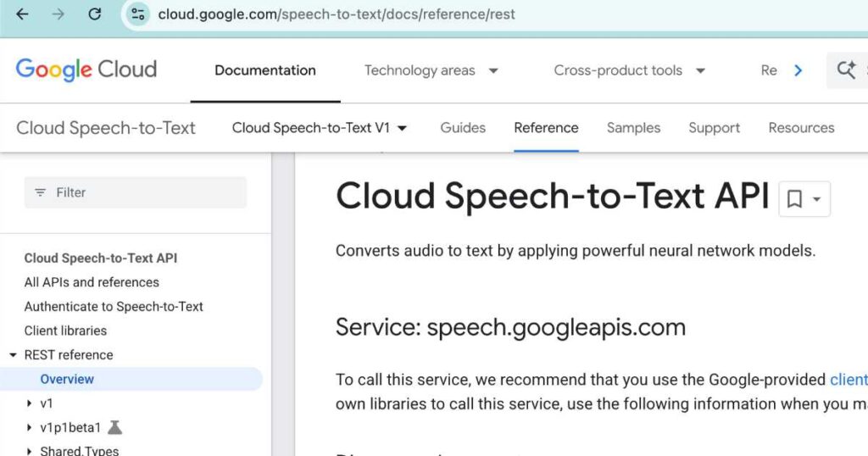Image resolution: width=868 pixels, height=456 pixels.
Task: Open the Documentation tab
Action: [x=265, y=70]
